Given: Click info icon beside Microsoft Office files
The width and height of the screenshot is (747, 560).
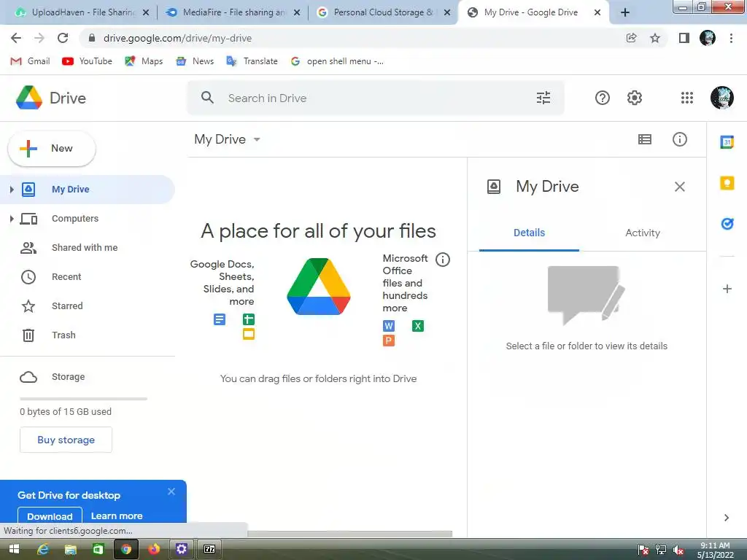Looking at the screenshot, I should (x=443, y=260).
